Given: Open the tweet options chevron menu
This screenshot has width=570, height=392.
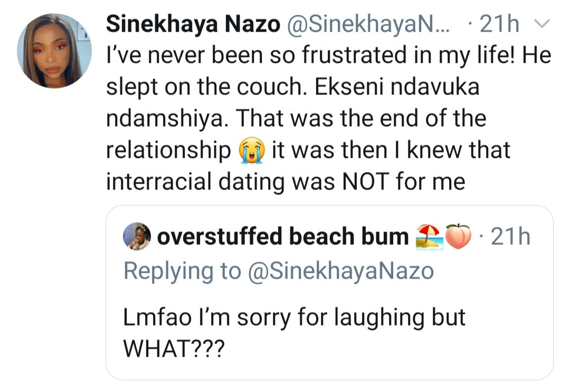Looking at the screenshot, I should click(x=542, y=24).
